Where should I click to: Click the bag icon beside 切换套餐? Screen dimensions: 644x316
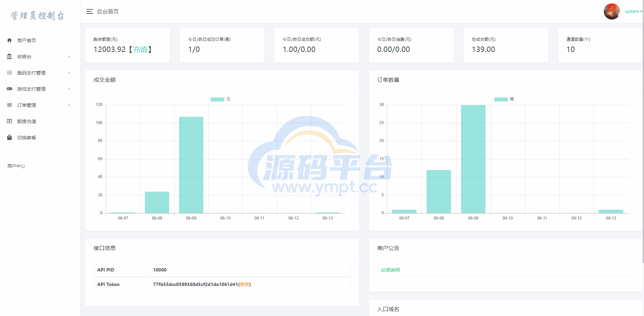point(9,137)
